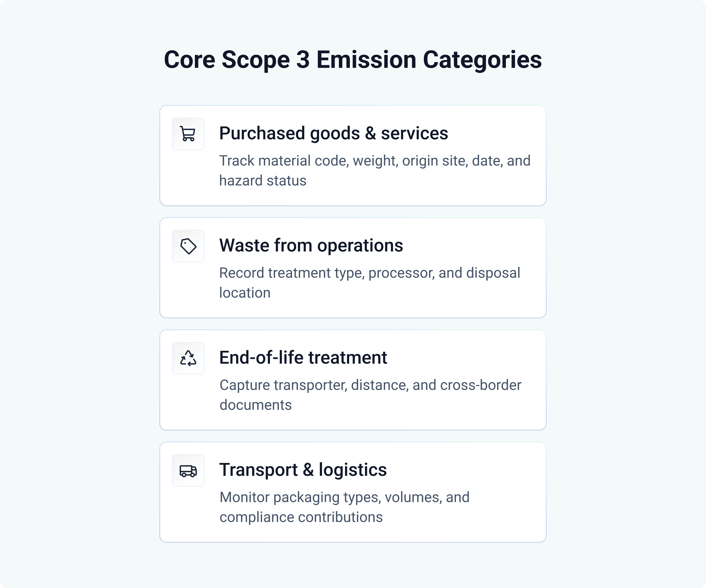Viewport: 706px width, 588px height.
Task: Click the Core Scope 3 Emission Categories title
Action: pos(353,60)
